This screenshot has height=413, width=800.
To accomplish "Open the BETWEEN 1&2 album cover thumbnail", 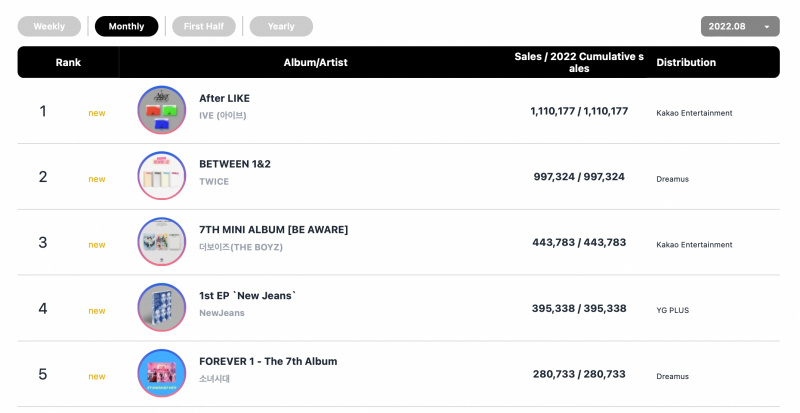I will (x=162, y=176).
